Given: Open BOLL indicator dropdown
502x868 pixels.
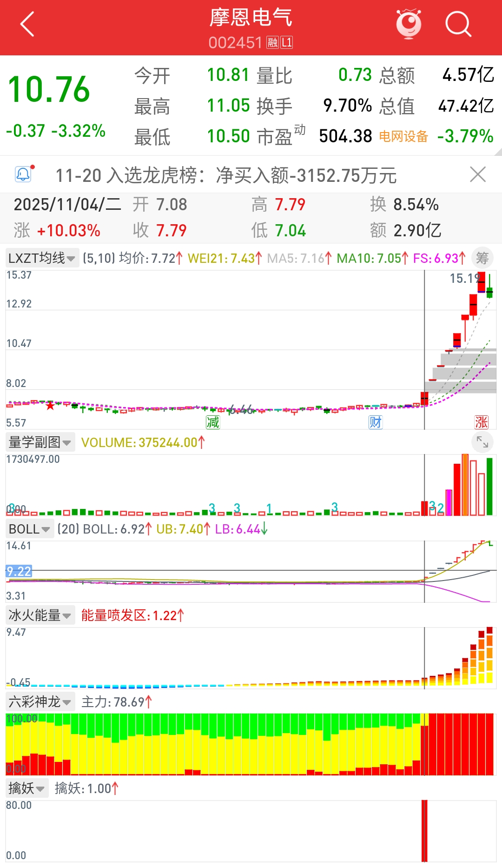Looking at the screenshot, I should tap(30, 529).
